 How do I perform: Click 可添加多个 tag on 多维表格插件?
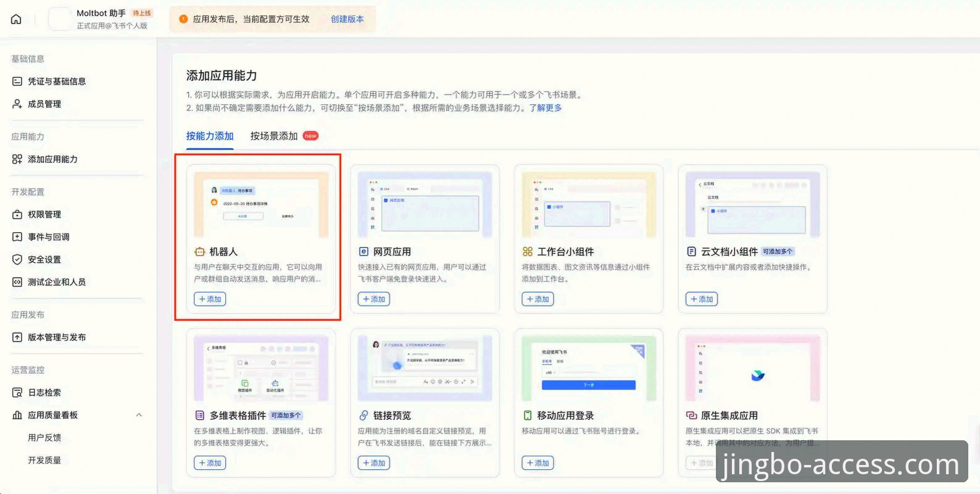coord(286,416)
